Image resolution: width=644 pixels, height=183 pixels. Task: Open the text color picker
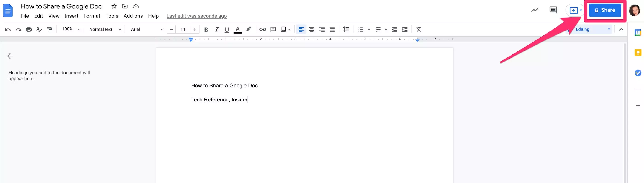coord(238,29)
